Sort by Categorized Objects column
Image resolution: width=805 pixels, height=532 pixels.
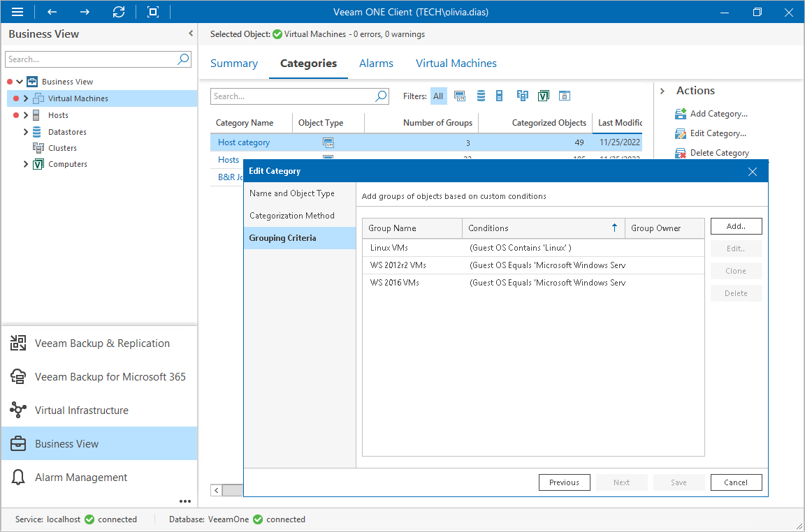[x=535, y=123]
